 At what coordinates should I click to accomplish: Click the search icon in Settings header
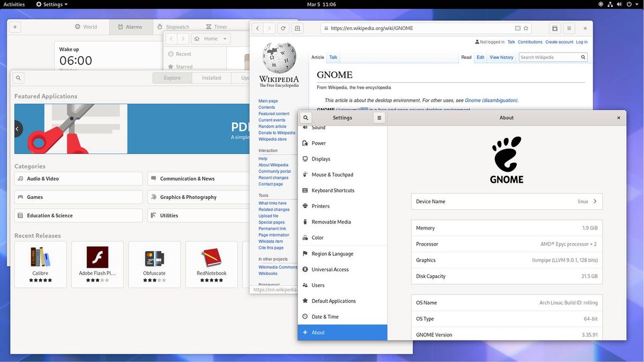305,118
